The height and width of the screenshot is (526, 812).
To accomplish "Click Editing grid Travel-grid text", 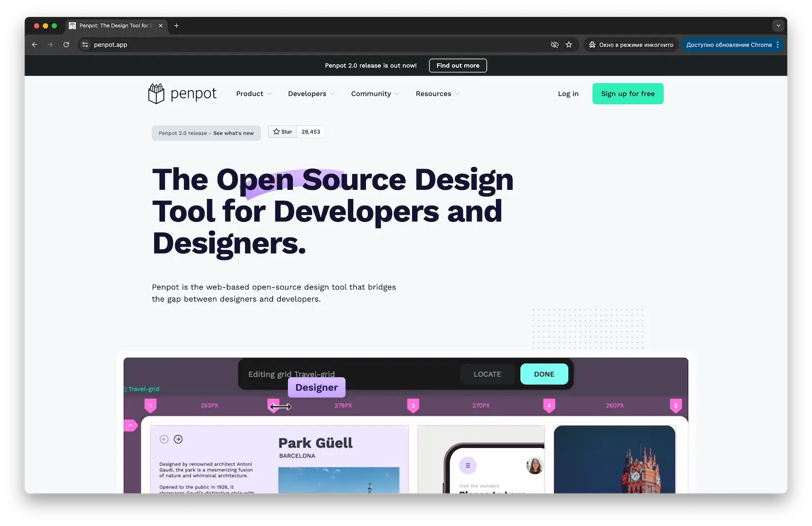I will click(x=291, y=374).
